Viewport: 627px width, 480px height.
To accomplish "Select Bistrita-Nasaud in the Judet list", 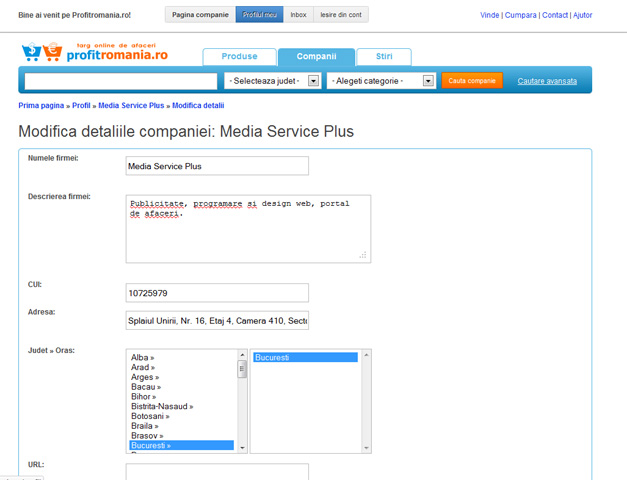I will pyautogui.click(x=162, y=406).
